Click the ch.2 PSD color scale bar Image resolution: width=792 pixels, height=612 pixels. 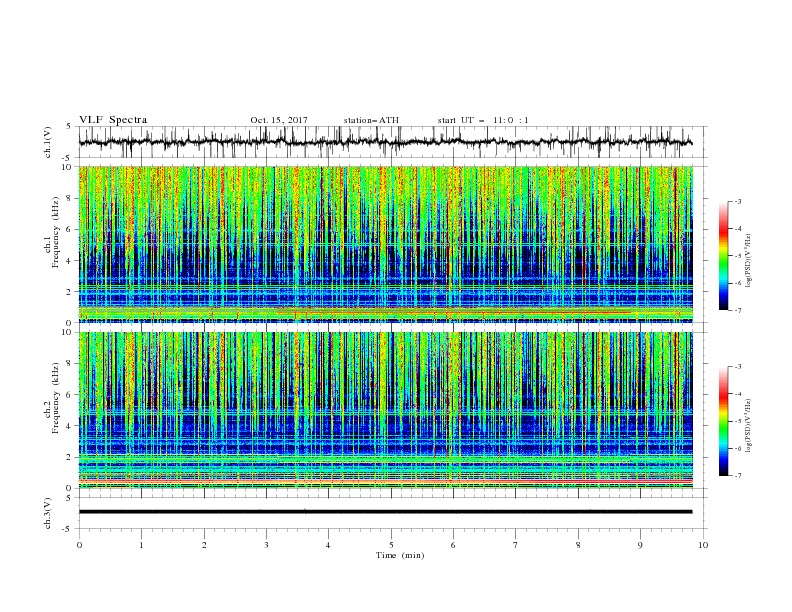coord(723,421)
